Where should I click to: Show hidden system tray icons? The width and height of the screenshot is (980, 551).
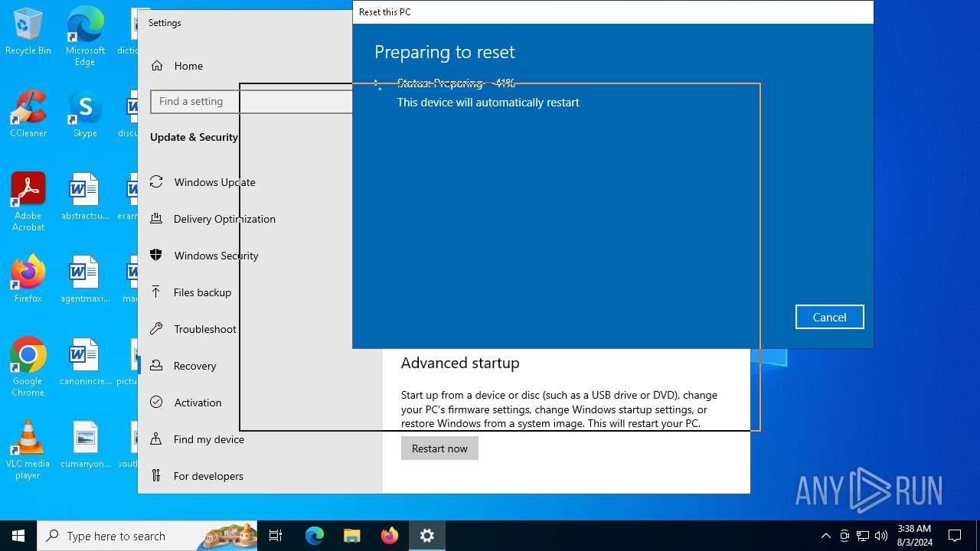[x=825, y=536]
